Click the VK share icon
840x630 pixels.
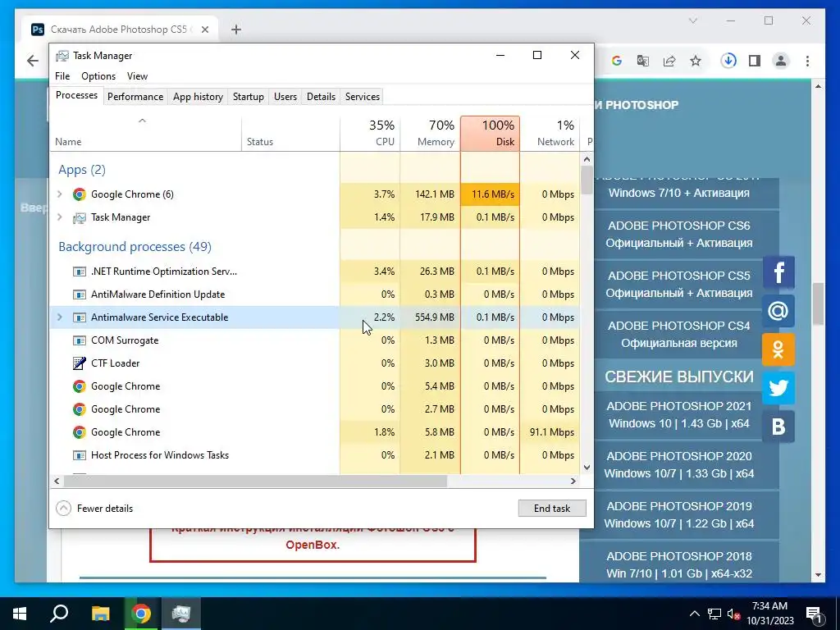coord(778,426)
